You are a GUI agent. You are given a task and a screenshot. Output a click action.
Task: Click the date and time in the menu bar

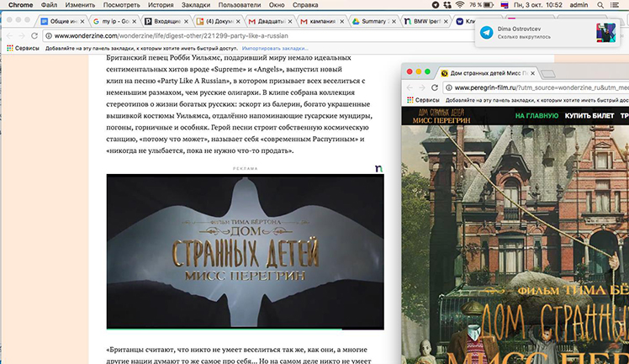point(538,5)
